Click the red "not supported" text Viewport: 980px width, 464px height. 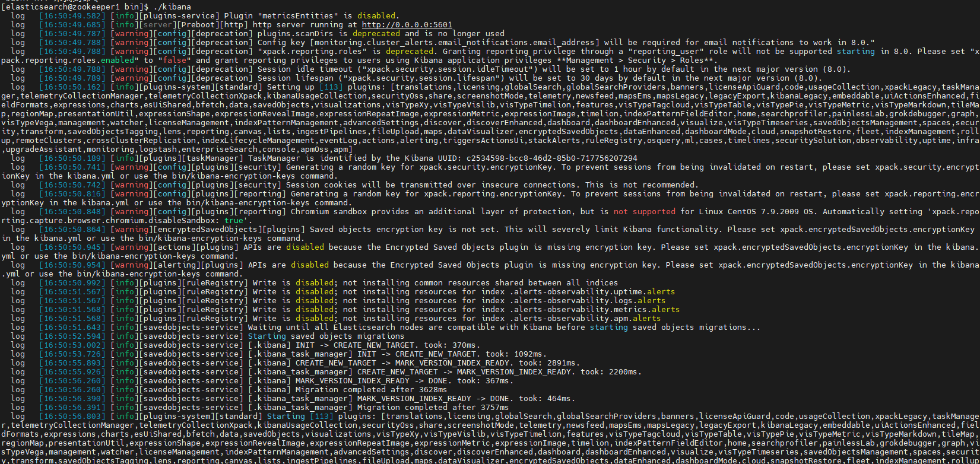click(644, 212)
